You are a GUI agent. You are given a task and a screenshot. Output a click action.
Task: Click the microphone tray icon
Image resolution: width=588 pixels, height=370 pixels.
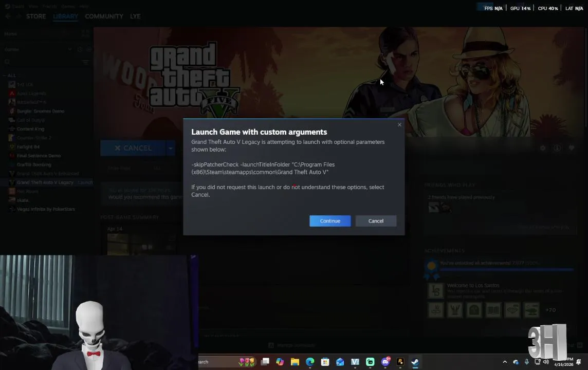point(526,362)
